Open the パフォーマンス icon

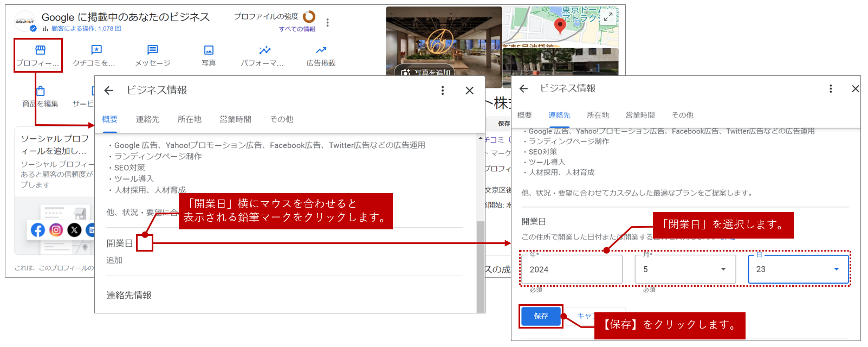tap(264, 50)
